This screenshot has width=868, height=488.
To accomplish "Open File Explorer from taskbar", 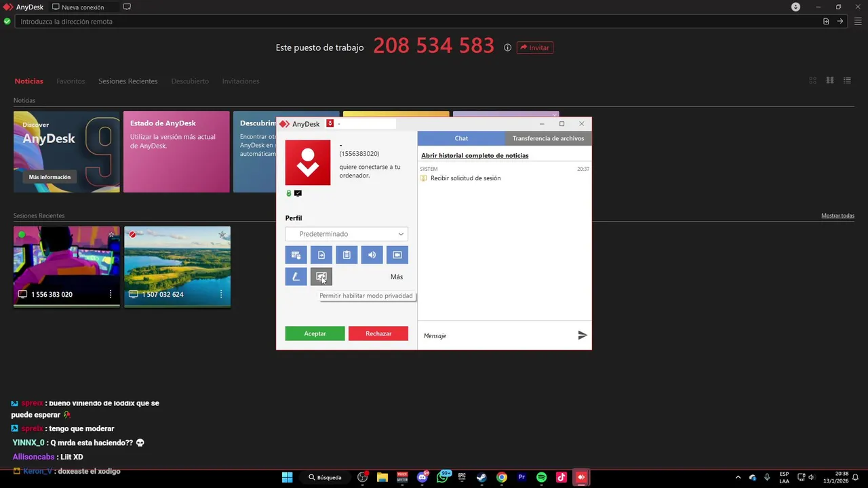I will point(382,477).
